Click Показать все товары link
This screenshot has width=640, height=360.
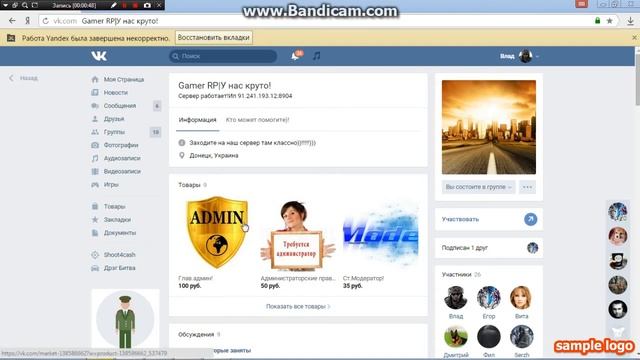(x=298, y=306)
